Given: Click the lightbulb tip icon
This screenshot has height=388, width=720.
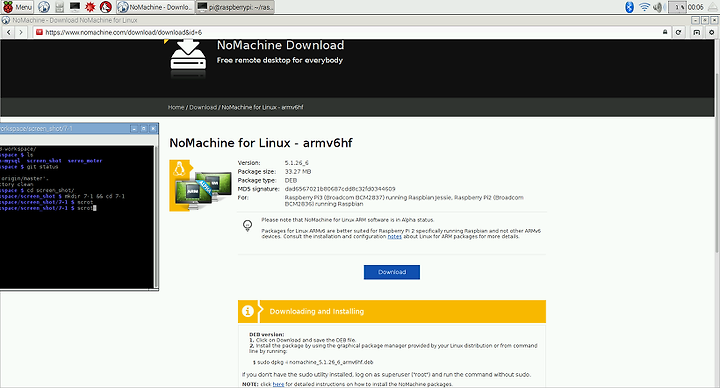Looking at the screenshot, I should tap(248, 225).
